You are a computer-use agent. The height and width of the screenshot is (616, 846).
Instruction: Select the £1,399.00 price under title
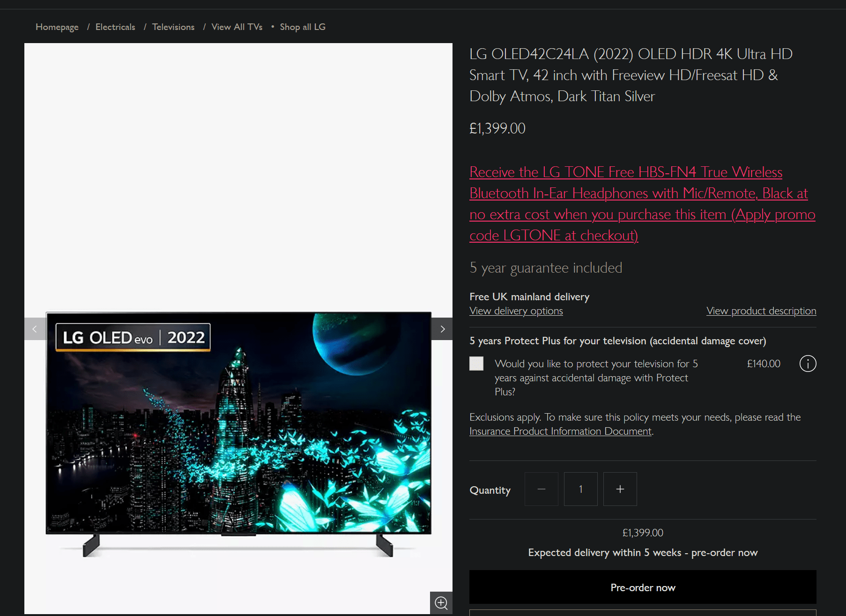pos(497,128)
